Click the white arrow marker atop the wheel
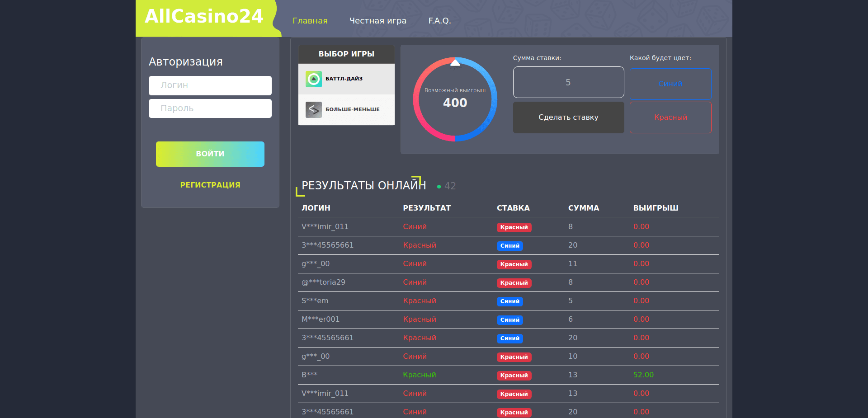This screenshot has width=868, height=418. point(455,62)
